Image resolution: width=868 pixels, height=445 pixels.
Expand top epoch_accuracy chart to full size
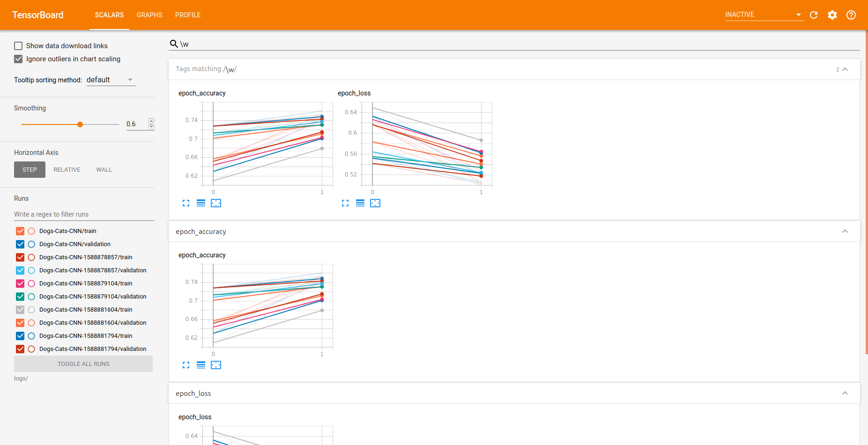point(186,203)
